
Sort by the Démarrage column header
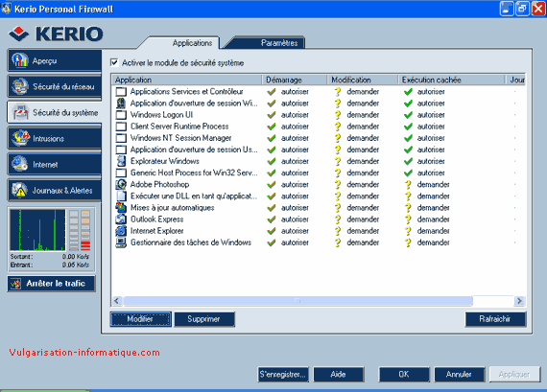pyautogui.click(x=295, y=80)
